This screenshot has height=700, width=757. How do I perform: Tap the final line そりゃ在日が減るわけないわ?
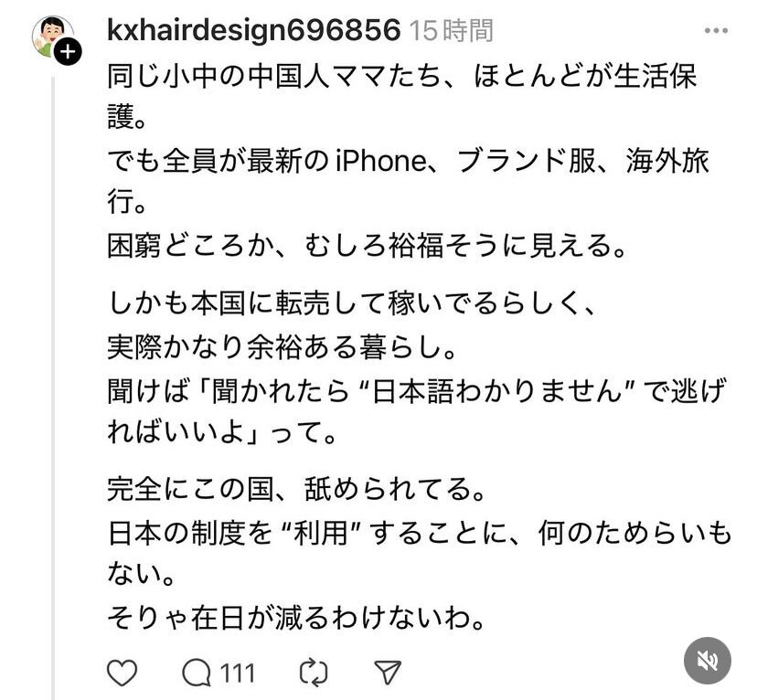(296, 618)
